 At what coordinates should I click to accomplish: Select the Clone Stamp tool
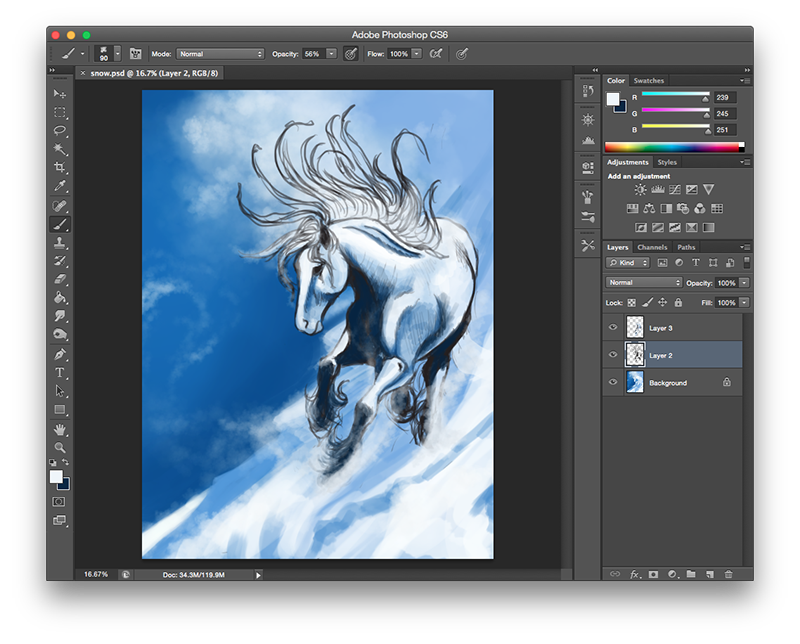coord(60,242)
